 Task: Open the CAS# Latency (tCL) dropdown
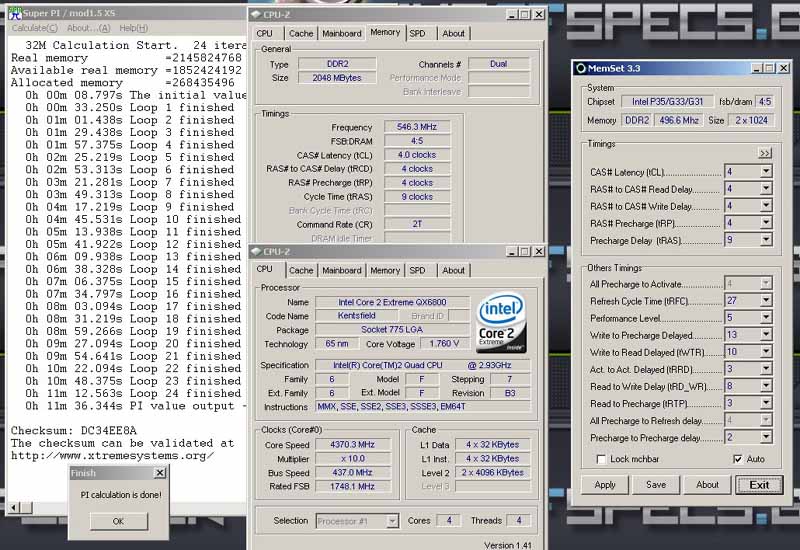point(766,171)
